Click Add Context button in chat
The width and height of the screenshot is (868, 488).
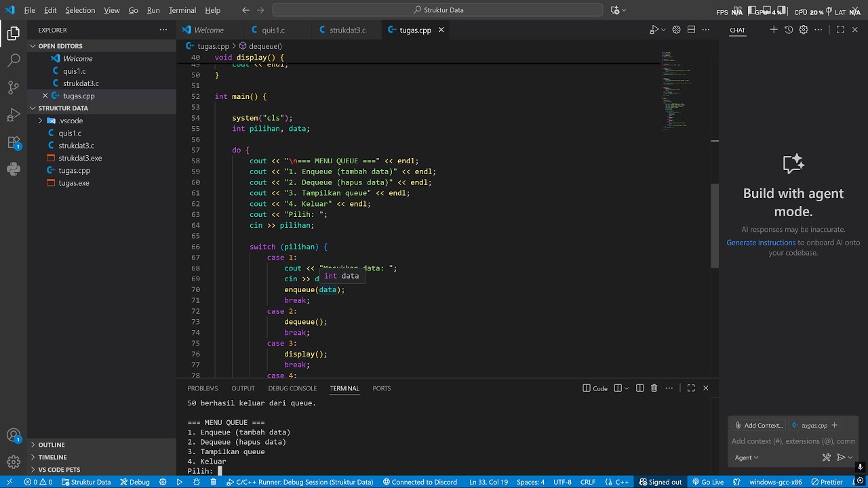pos(758,425)
